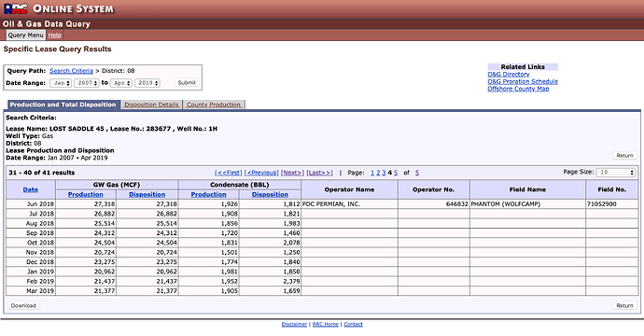Select condensate disposition value 2,379

271,281
